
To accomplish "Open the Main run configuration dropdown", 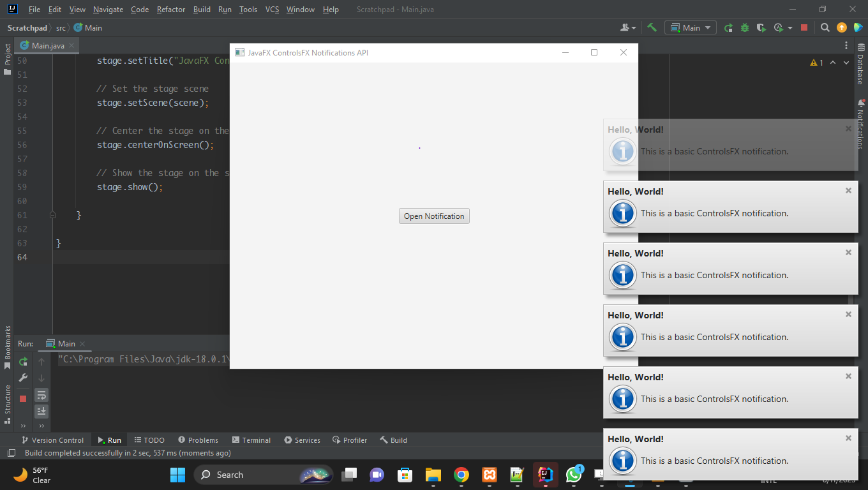I will pyautogui.click(x=691, y=27).
